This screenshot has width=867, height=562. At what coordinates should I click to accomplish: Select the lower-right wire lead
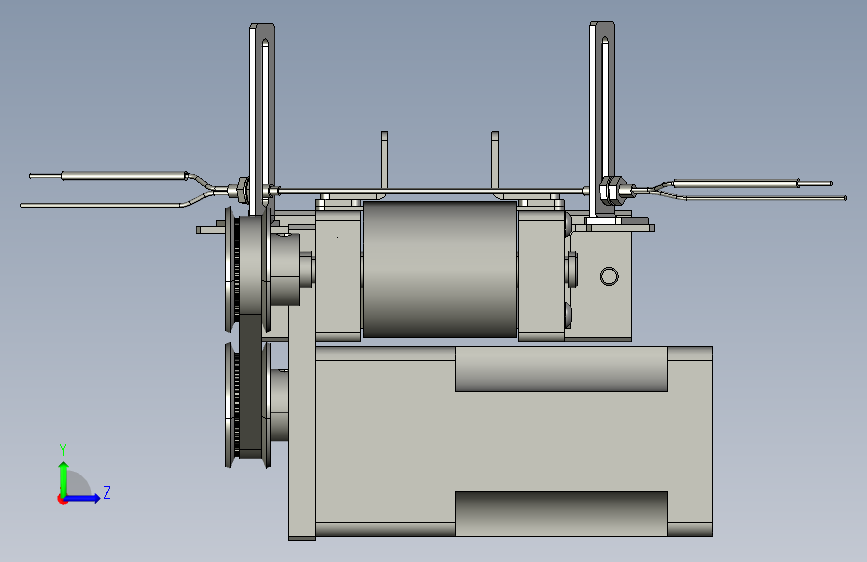click(766, 197)
